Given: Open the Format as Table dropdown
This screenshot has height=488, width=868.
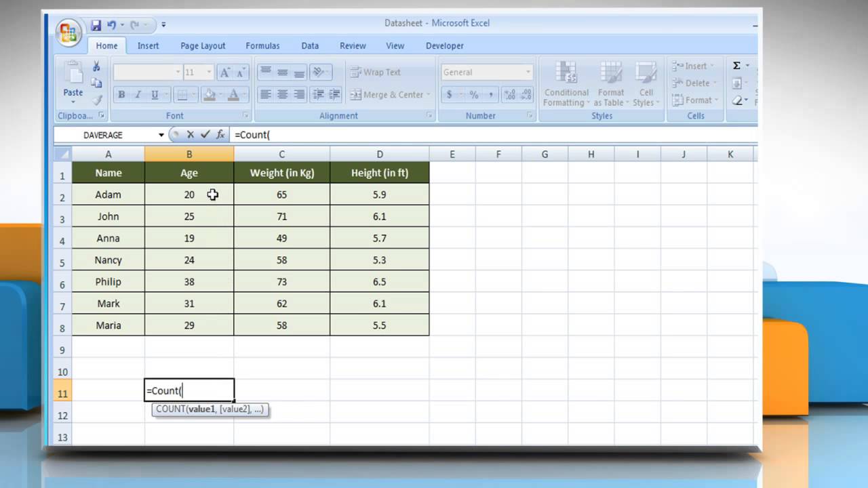Looking at the screenshot, I should point(610,84).
